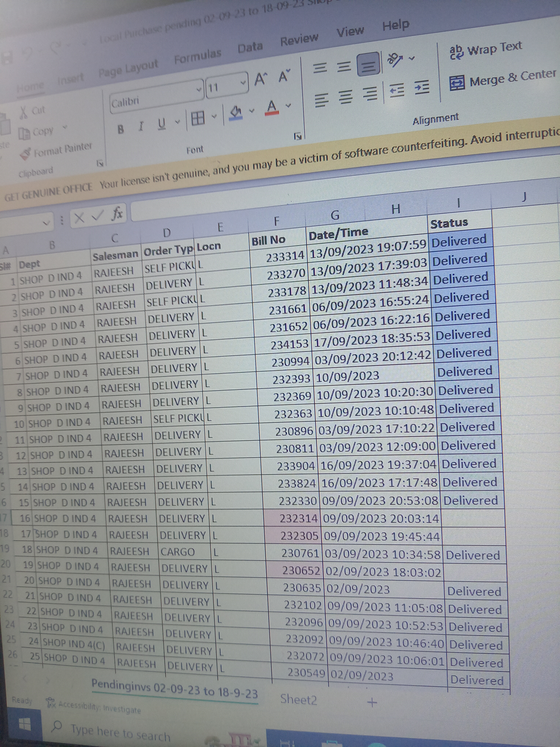The width and height of the screenshot is (560, 747).
Task: Select column F header
Action: tap(277, 221)
